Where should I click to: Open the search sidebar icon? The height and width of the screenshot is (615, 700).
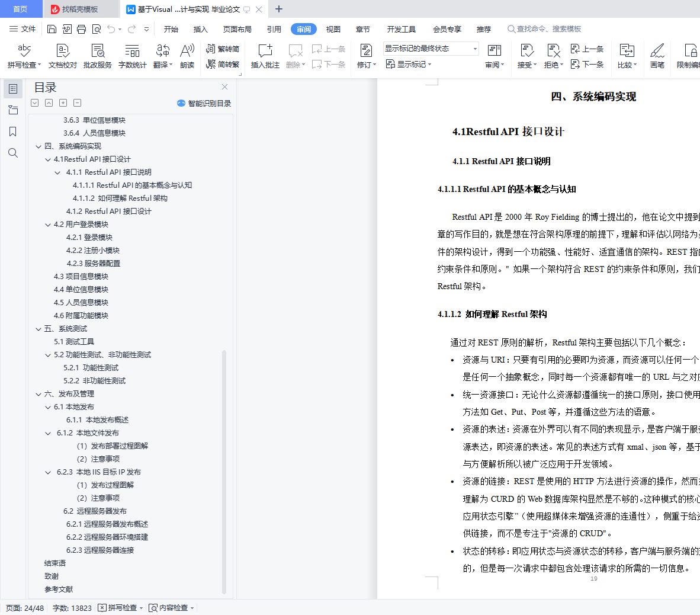[13, 153]
